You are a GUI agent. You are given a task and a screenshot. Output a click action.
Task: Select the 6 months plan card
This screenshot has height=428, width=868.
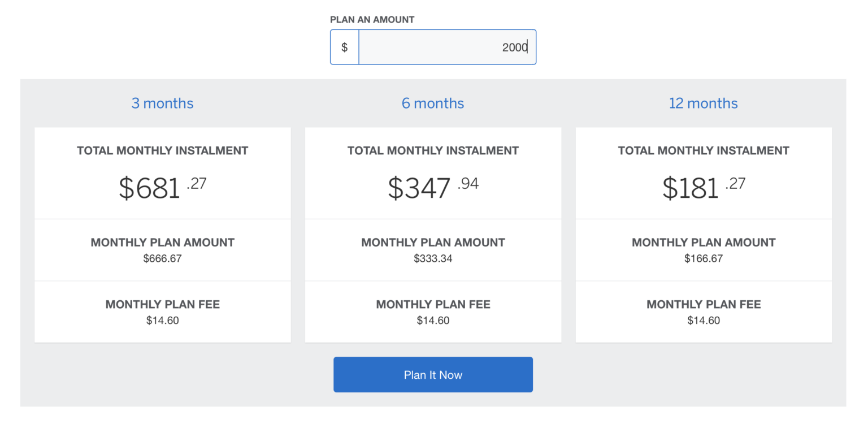(433, 235)
